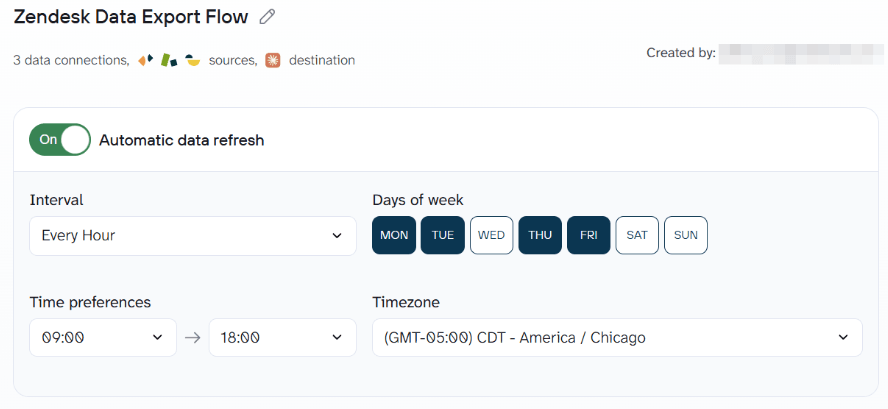
Task: Open the 18:00 end time dropdown
Action: click(x=283, y=338)
